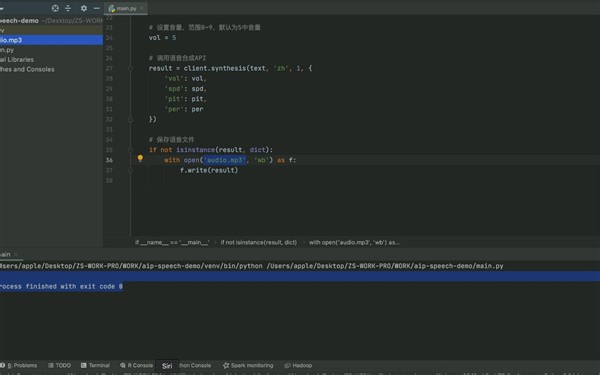Image resolution: width=600 pixels, height=375 pixels.
Task: Click the collapse-all icon in Project panel
Action: pyautogui.click(x=68, y=8)
